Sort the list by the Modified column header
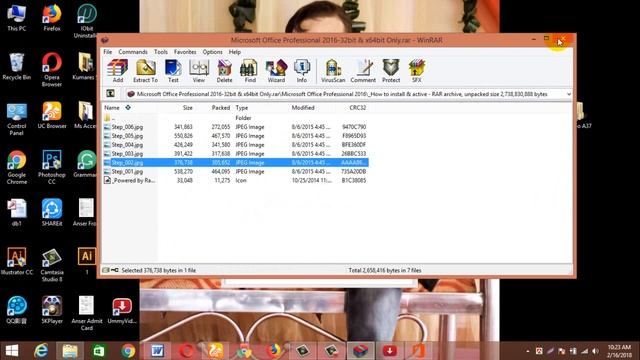 point(303,108)
